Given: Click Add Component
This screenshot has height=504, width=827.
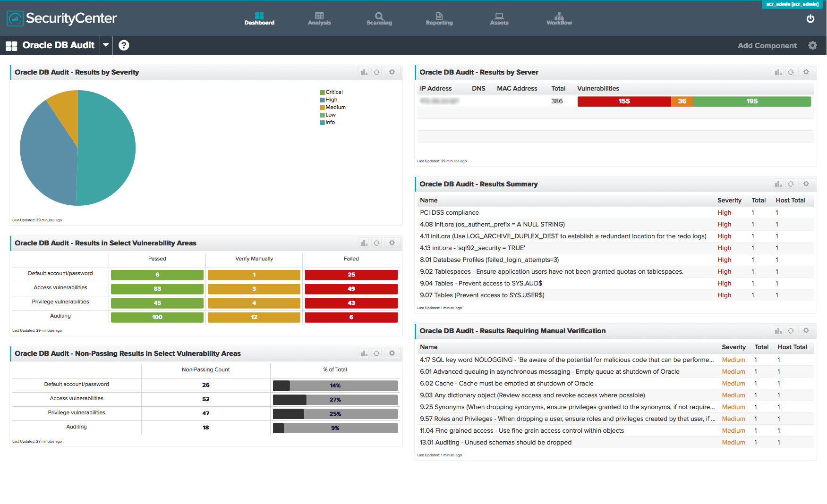Looking at the screenshot, I should click(x=767, y=46).
